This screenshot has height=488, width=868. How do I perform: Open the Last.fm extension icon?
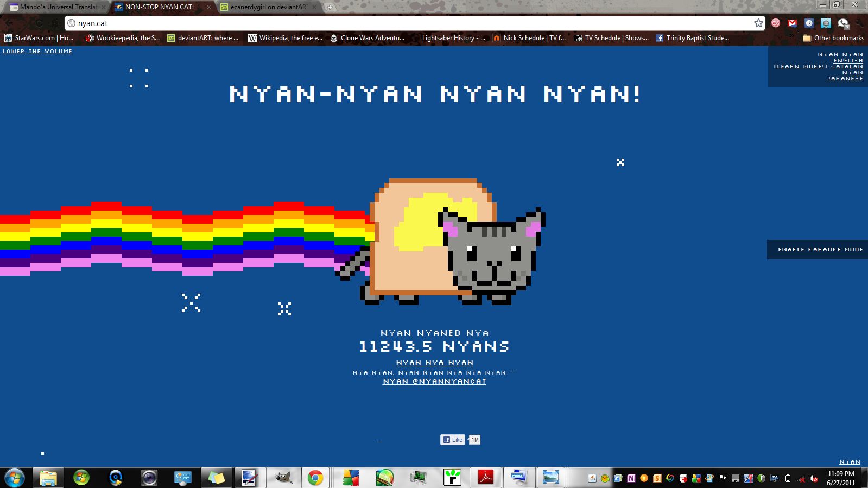click(776, 23)
